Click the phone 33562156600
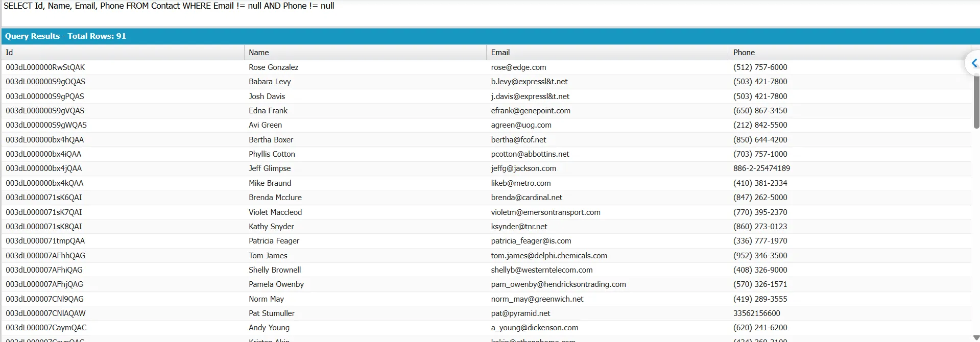 click(x=757, y=313)
